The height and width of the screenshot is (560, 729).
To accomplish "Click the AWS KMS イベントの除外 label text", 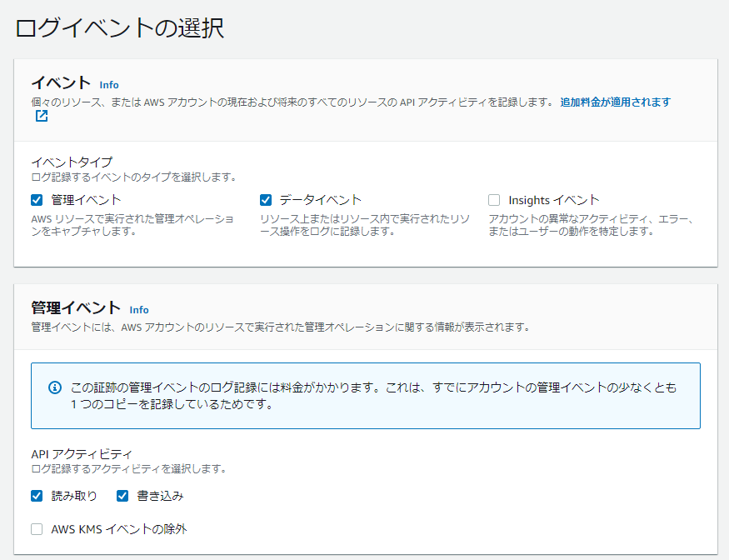I will point(119,529).
